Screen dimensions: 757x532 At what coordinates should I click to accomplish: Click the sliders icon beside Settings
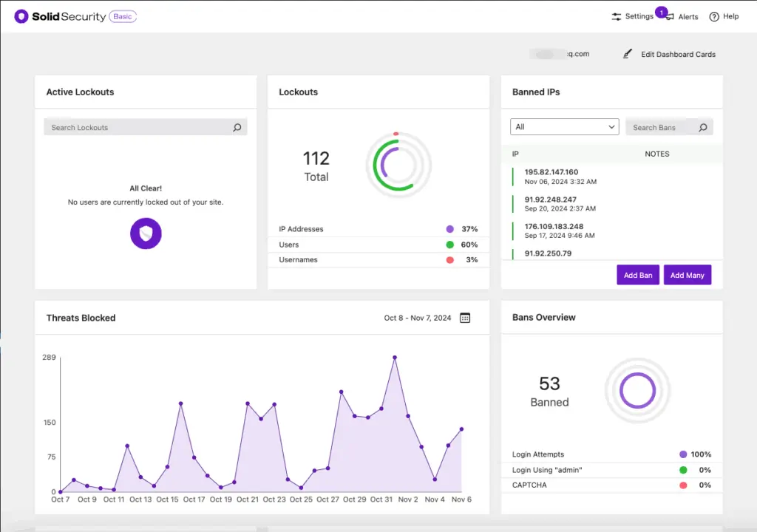(x=616, y=16)
